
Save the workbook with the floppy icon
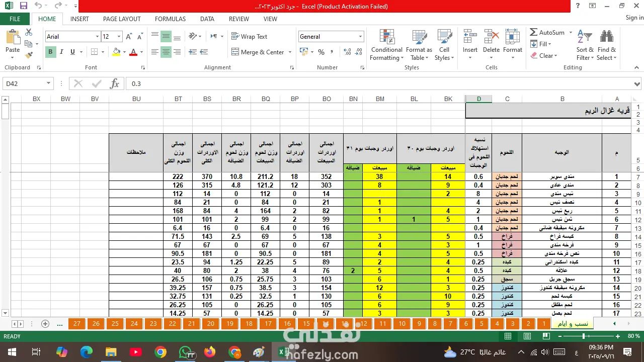[23, 6]
